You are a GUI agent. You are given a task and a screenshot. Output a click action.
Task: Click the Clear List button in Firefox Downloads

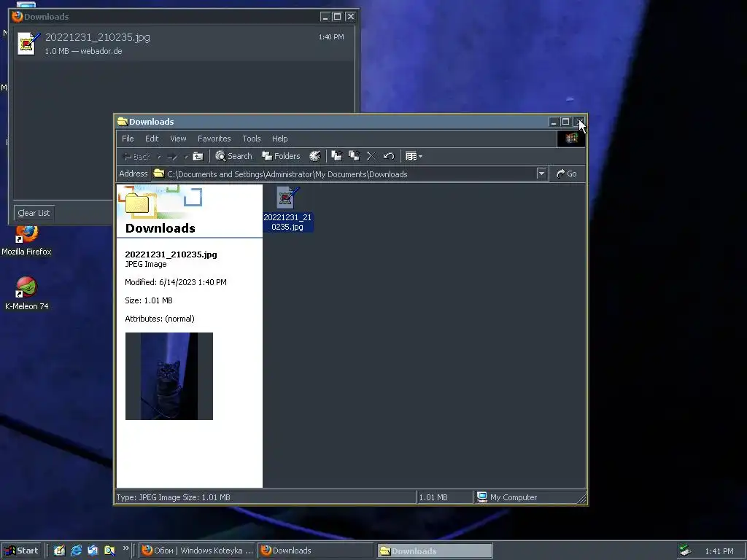[34, 213]
